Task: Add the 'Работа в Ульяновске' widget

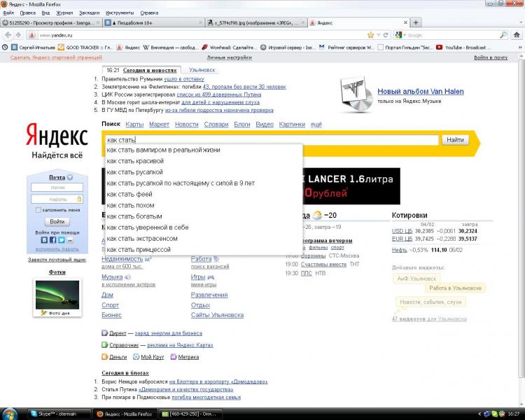Action: [455, 288]
